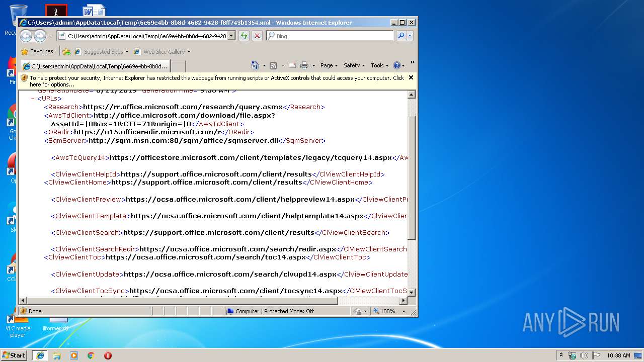Click the Opera icon on the taskbar
644x362 pixels.
pos(108,355)
